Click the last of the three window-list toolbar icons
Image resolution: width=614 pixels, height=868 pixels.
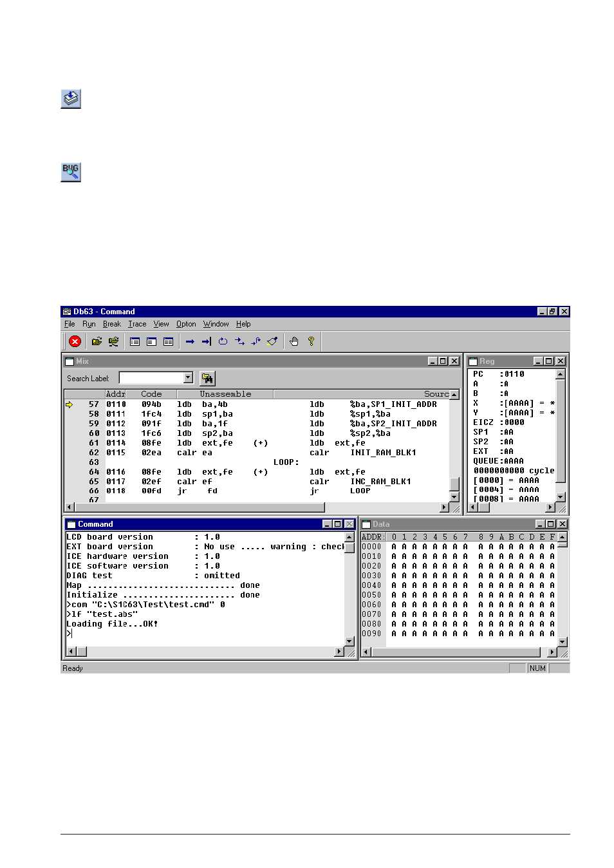168,342
